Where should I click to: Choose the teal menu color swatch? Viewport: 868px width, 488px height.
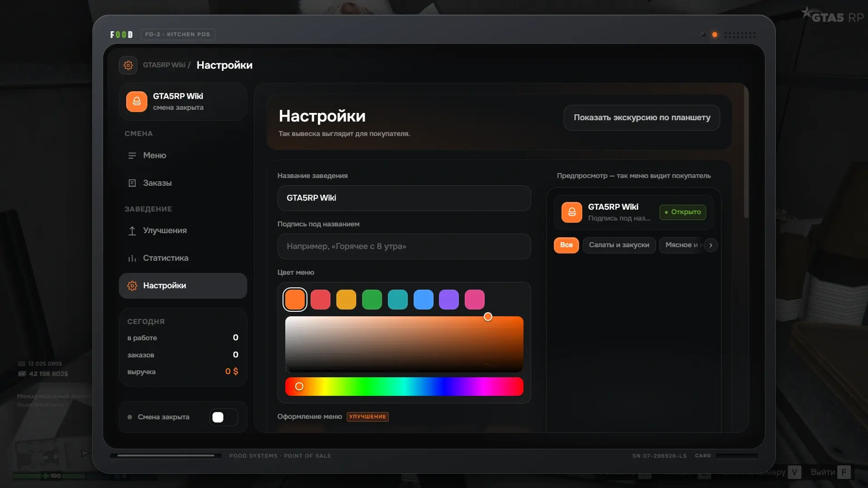tap(398, 300)
